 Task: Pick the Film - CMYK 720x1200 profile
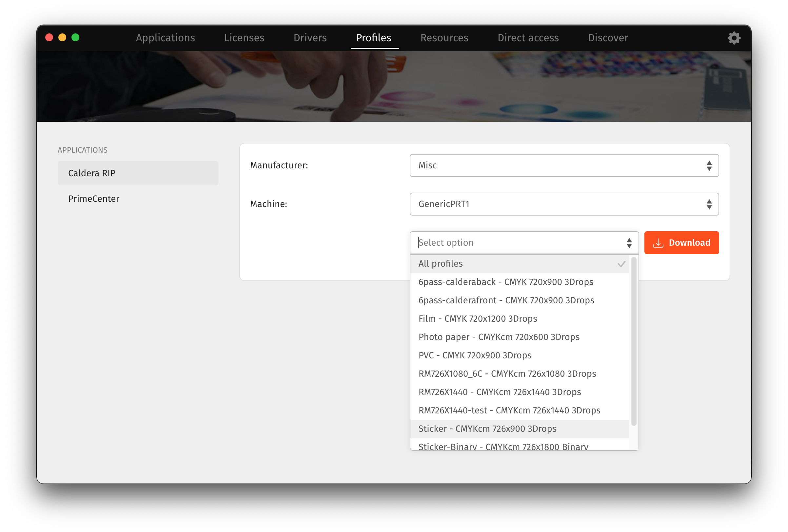pyautogui.click(x=478, y=318)
